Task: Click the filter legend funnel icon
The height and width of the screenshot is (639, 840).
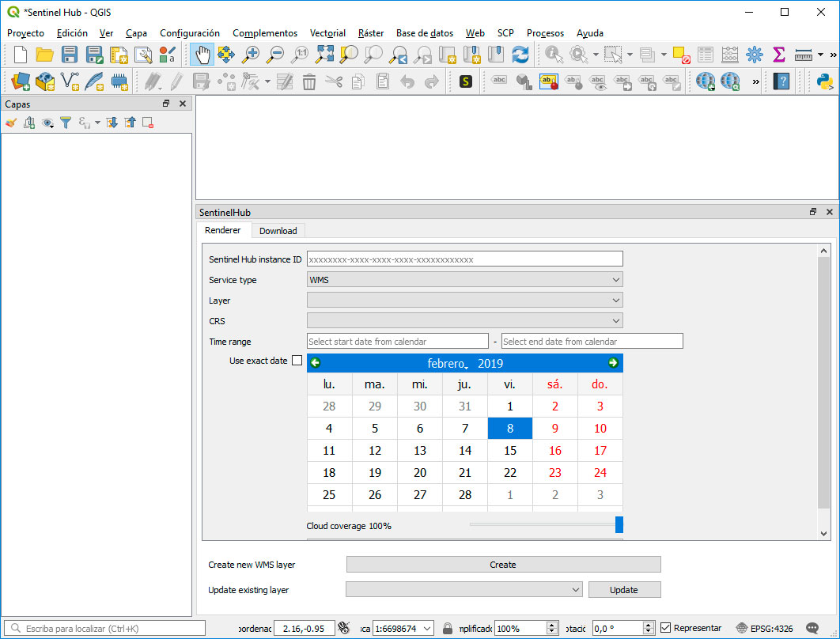Action: coord(66,123)
